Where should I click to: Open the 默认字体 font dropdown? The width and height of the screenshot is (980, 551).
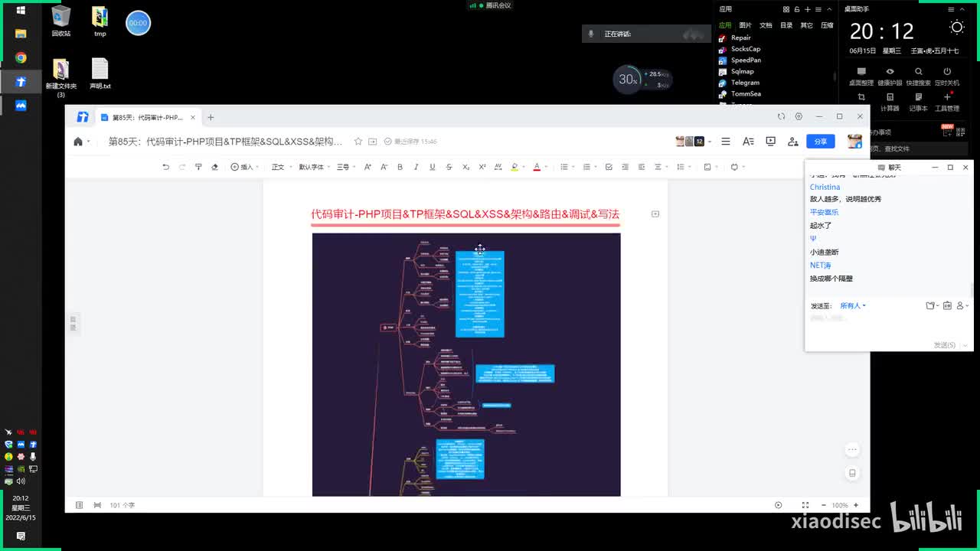tap(314, 167)
